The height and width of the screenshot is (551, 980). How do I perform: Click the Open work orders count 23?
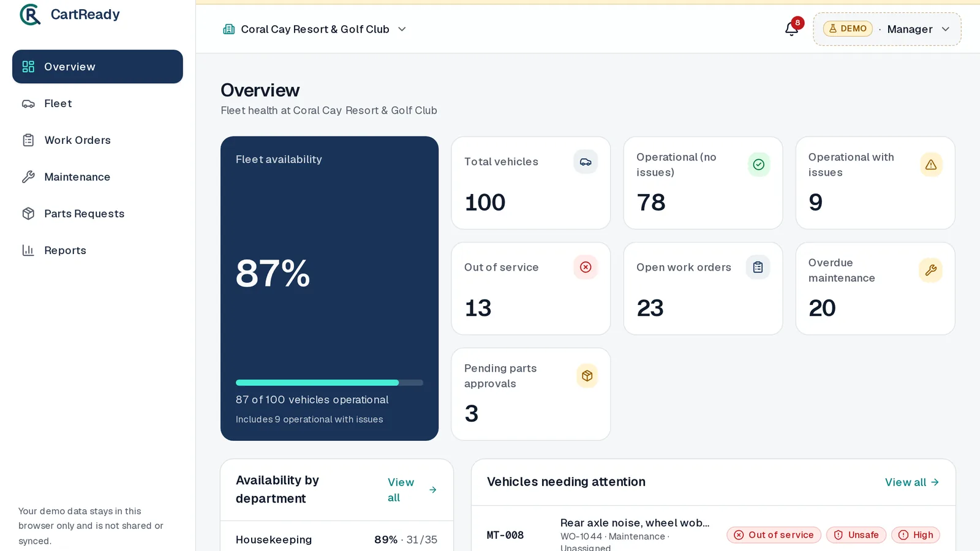[650, 308]
